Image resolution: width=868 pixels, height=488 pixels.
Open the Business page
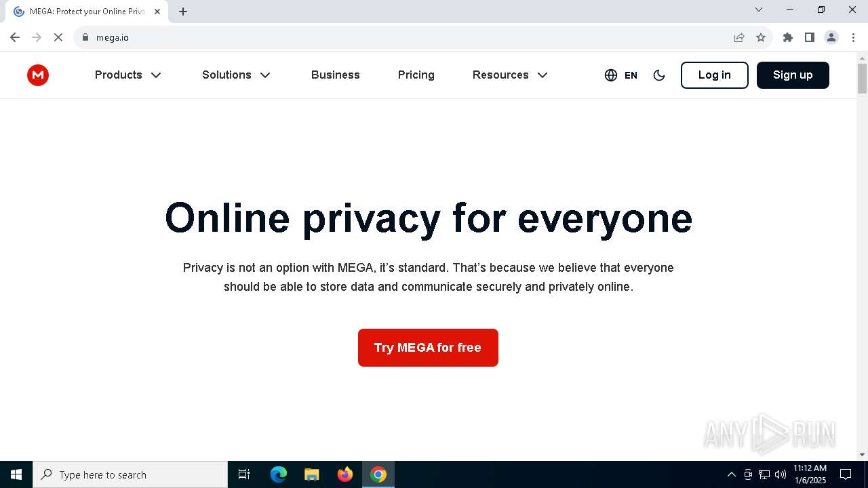click(x=336, y=75)
